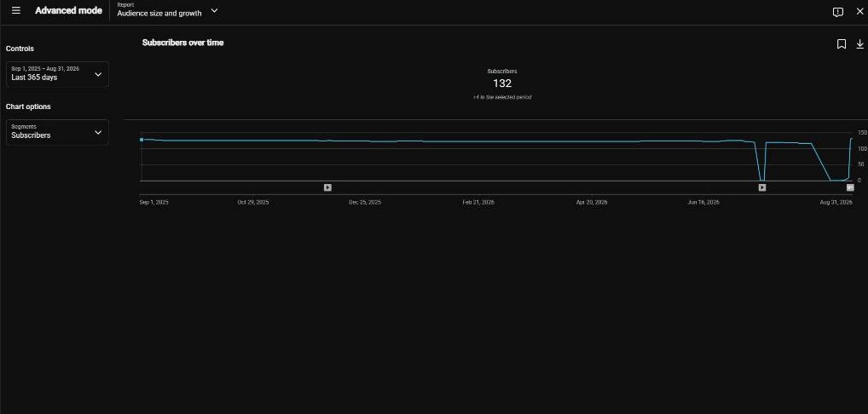Click the 'Subscribers over time' heading
This screenshot has width=868, height=414.
[x=182, y=43]
